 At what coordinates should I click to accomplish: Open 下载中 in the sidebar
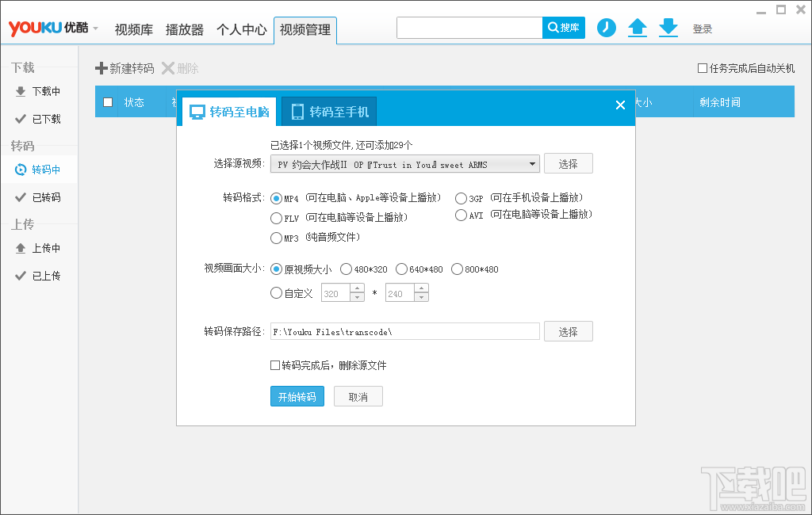[x=40, y=92]
